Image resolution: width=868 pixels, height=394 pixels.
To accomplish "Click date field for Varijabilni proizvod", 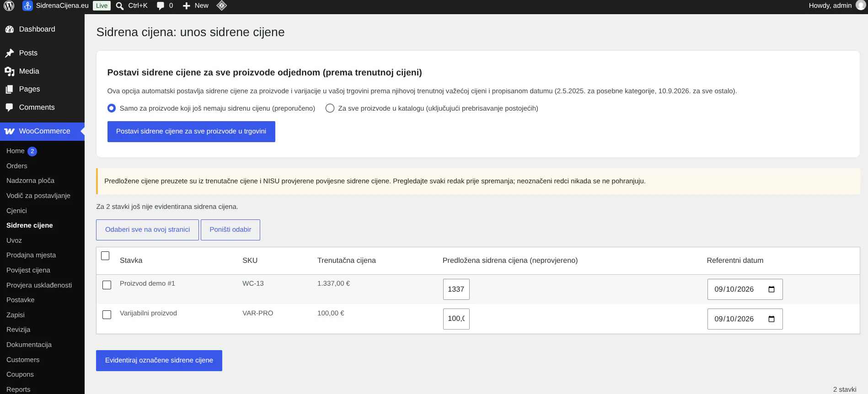I will (745, 319).
